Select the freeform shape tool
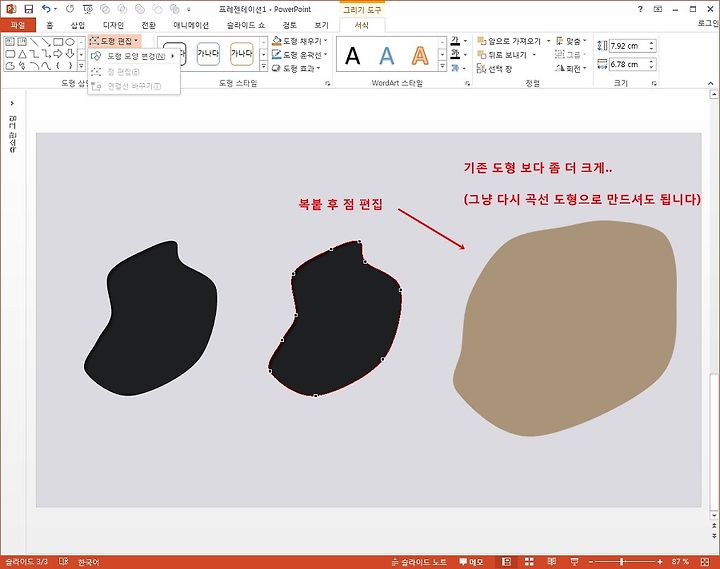 [10, 66]
